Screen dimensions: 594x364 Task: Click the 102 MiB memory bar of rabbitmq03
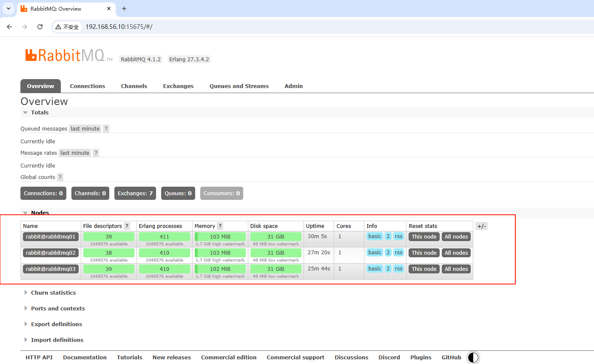pos(220,269)
